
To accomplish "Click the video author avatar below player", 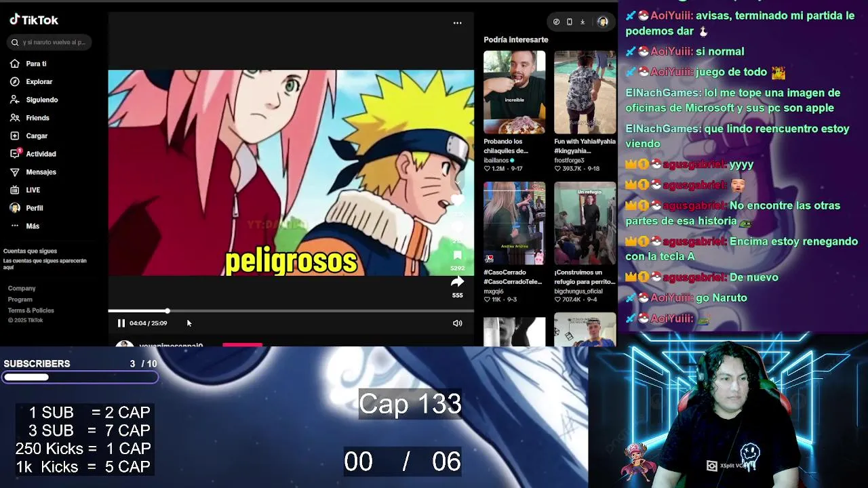I will [x=124, y=345].
